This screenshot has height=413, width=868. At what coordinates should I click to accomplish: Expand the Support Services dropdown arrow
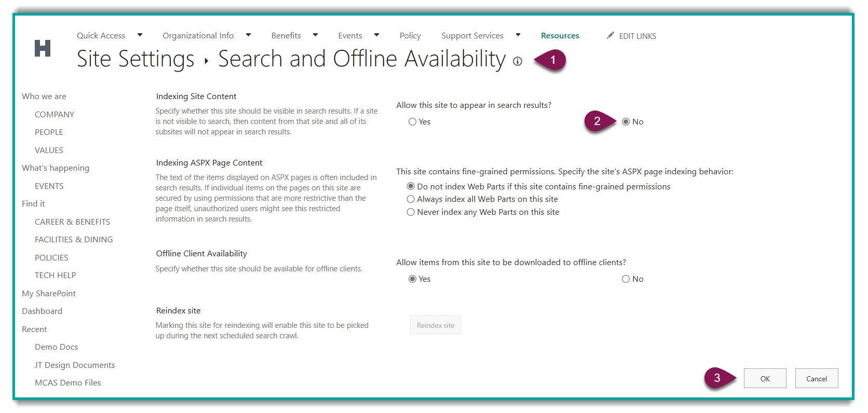tap(518, 35)
